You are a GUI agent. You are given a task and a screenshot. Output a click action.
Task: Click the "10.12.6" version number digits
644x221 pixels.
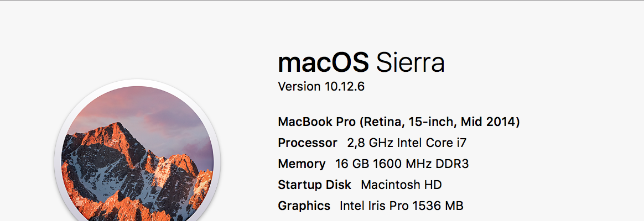(x=344, y=87)
